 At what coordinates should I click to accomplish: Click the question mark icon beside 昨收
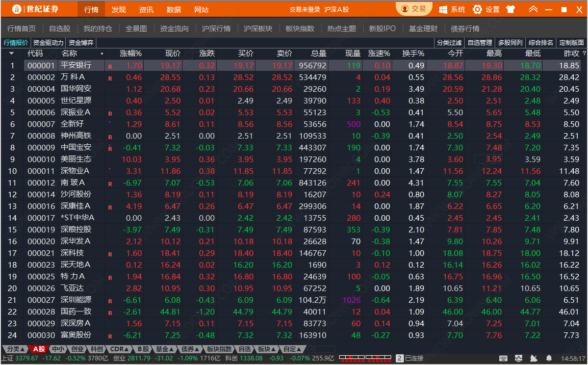[584, 53]
